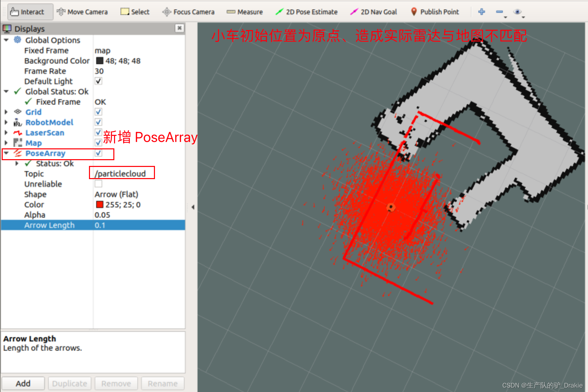
Task: Open dropdown arrow next to minus icon
Action: coord(505,17)
